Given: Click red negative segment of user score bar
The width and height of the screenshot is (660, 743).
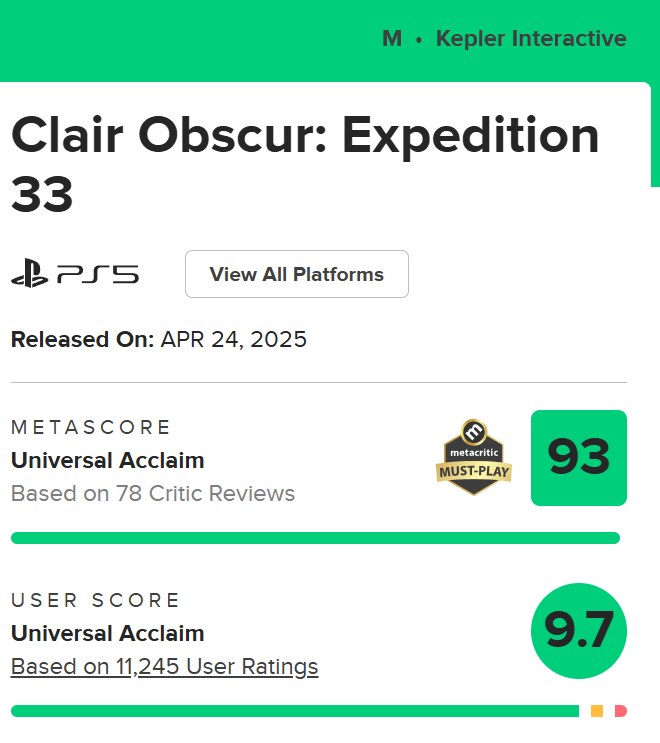Looking at the screenshot, I should (620, 711).
